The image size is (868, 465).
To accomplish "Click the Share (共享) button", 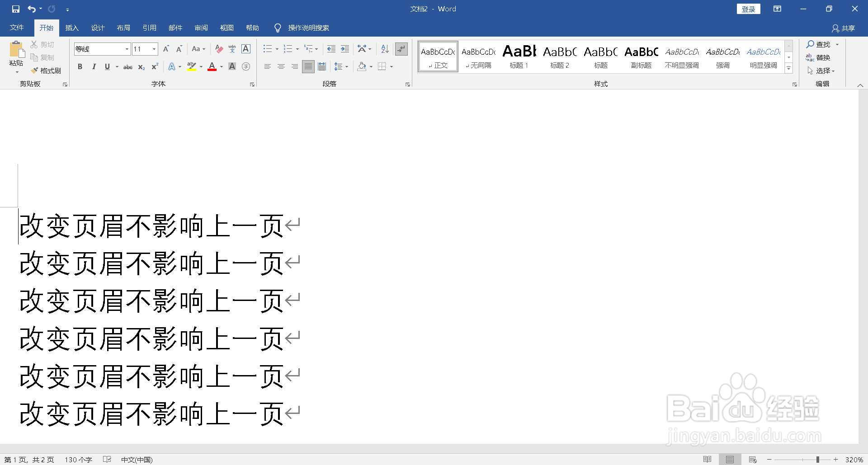I will [x=844, y=28].
